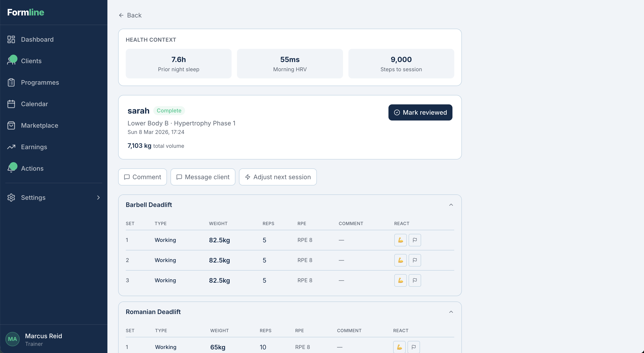Click the Message client button

(x=203, y=177)
